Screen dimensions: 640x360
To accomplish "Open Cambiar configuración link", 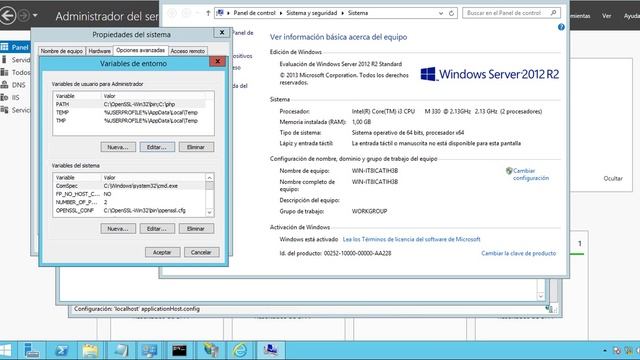I will pos(531,174).
